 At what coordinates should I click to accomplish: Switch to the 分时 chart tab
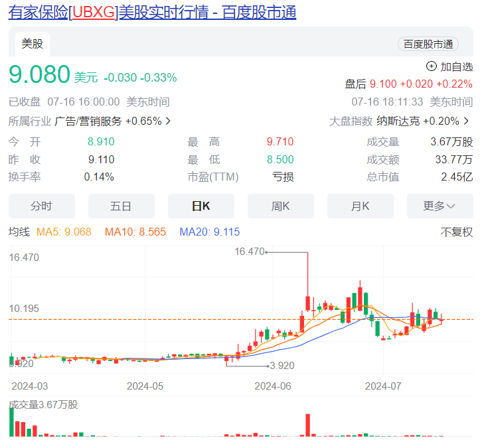[42, 206]
